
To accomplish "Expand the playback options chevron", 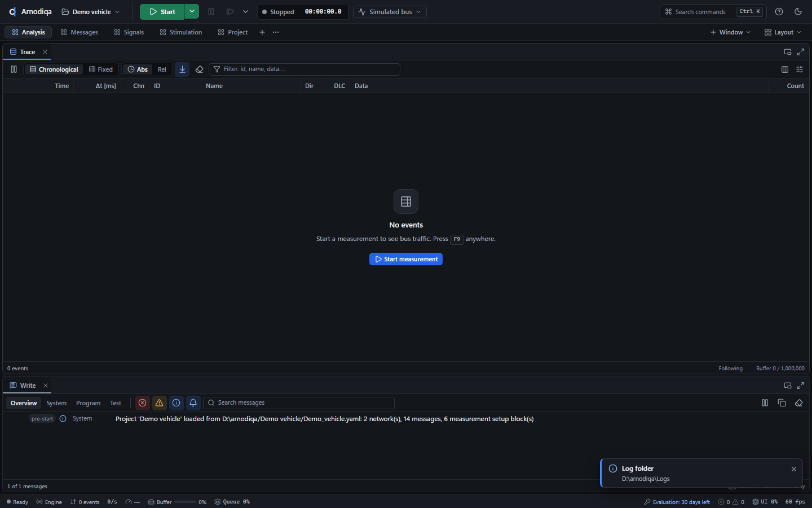I will (245, 12).
